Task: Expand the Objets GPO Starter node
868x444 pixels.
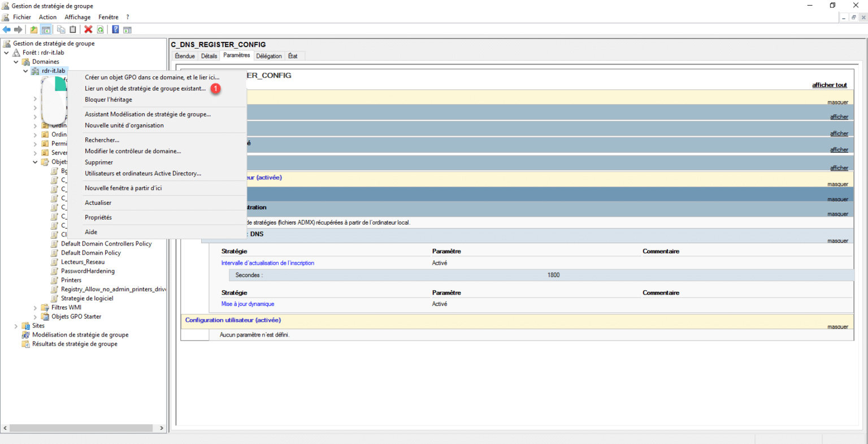Action: (x=35, y=317)
